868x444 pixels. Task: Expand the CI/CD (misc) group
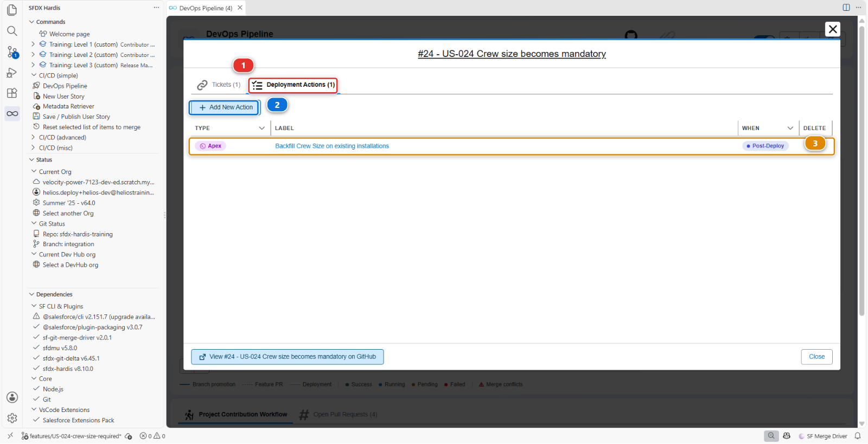coord(34,147)
